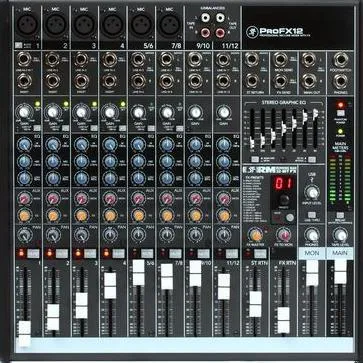Adjust the Tape Level knob
Viewport: 363px width, 363px height.
(x=340, y=235)
